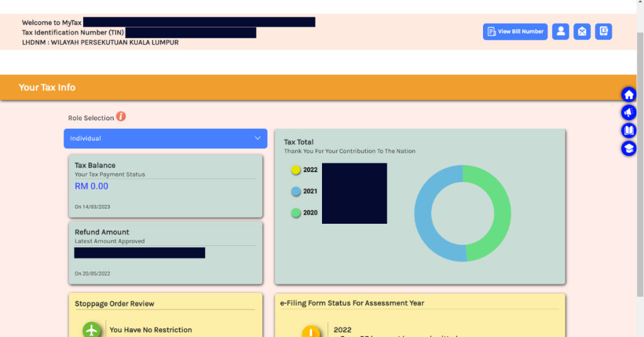The width and height of the screenshot is (644, 337).
Task: Open the mail envelope inbox icon
Action: tap(582, 31)
